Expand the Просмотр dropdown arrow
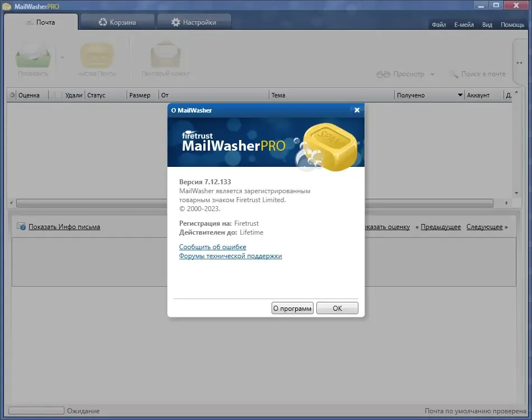Image resolution: width=532 pixels, height=420 pixels. 432,74
